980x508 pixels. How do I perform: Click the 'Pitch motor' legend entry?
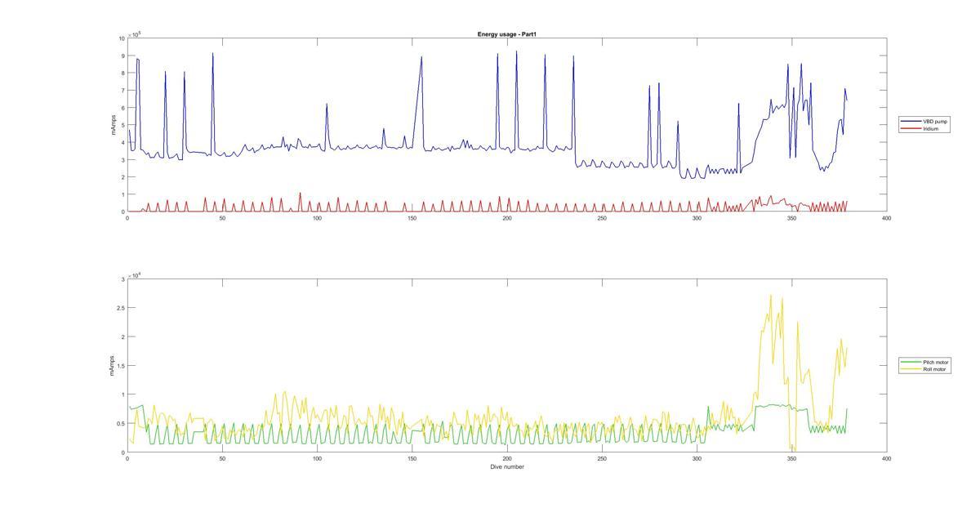[x=936, y=362]
